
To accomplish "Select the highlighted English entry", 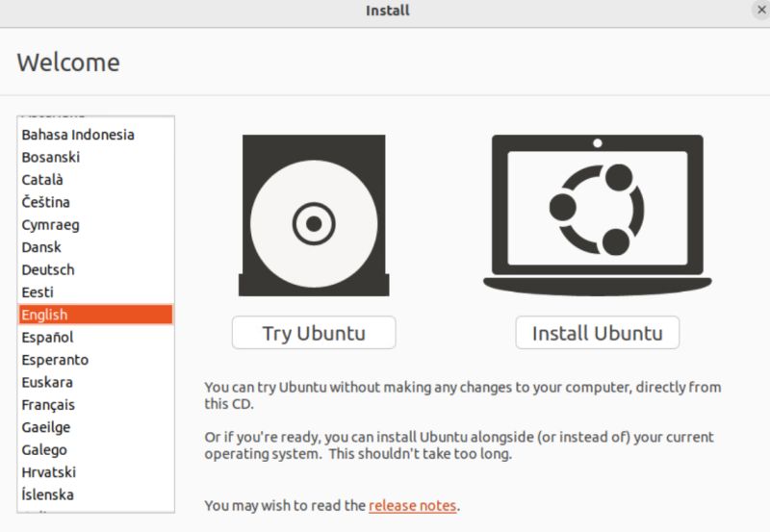I will pos(95,315).
